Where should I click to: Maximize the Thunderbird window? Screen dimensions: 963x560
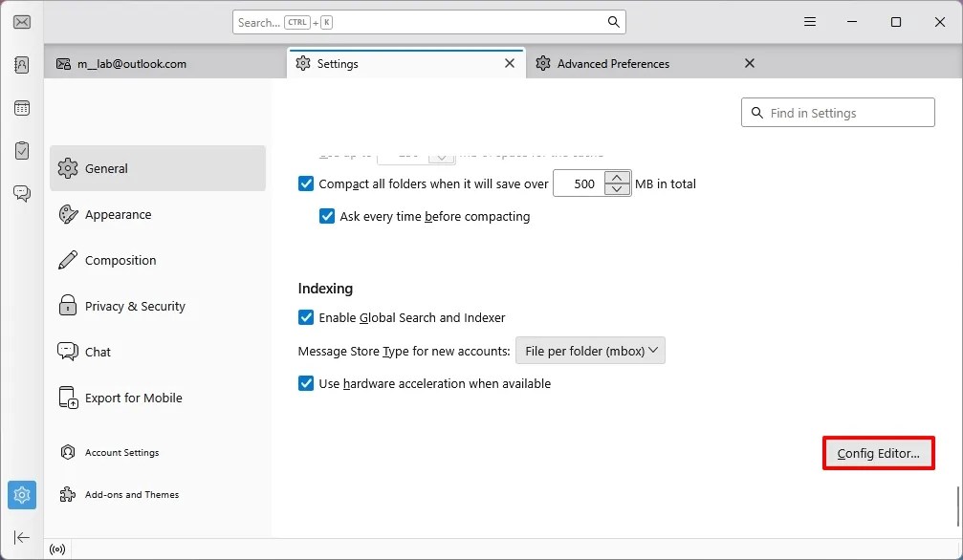click(x=896, y=22)
